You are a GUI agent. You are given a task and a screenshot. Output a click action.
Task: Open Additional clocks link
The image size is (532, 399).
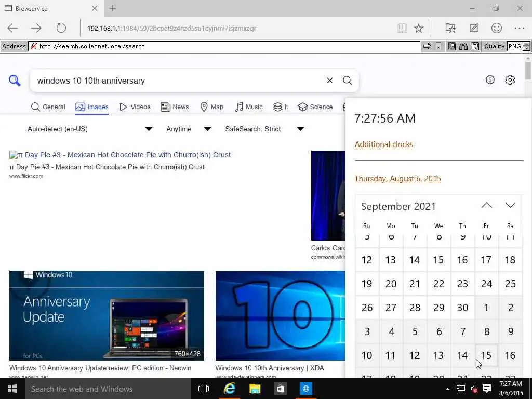384,144
